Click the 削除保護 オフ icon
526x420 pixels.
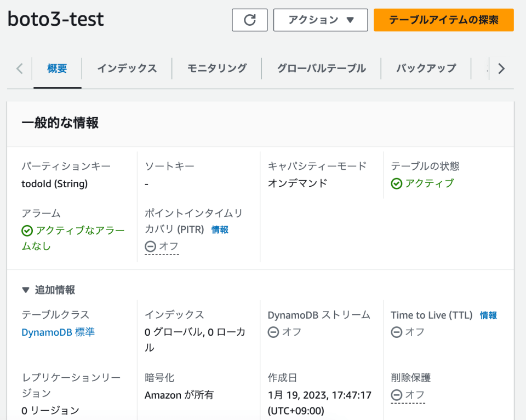pyautogui.click(x=396, y=394)
